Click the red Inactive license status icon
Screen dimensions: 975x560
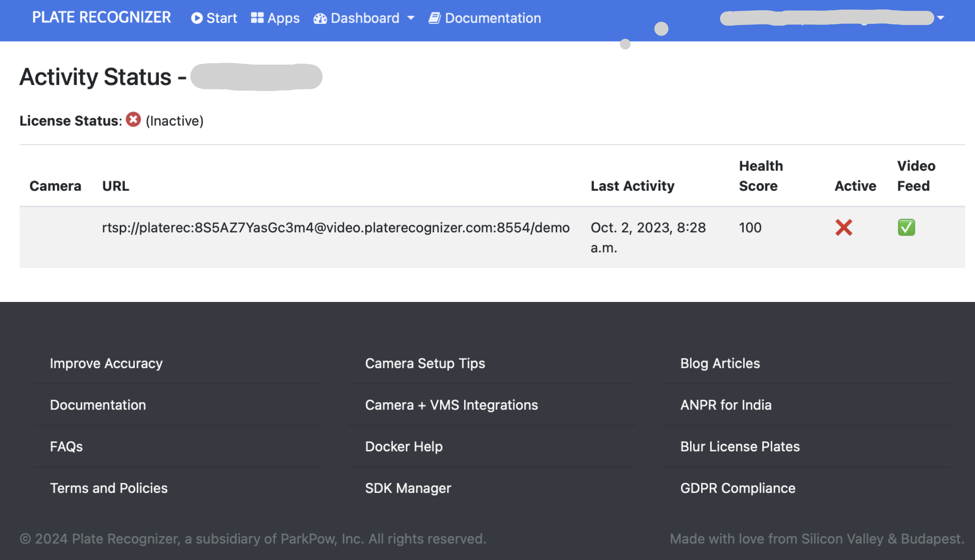(x=133, y=120)
